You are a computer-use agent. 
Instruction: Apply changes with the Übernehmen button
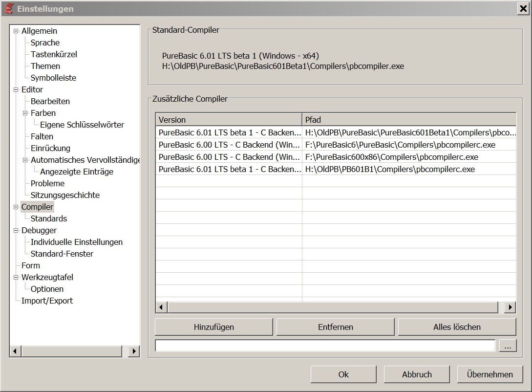[x=490, y=374]
